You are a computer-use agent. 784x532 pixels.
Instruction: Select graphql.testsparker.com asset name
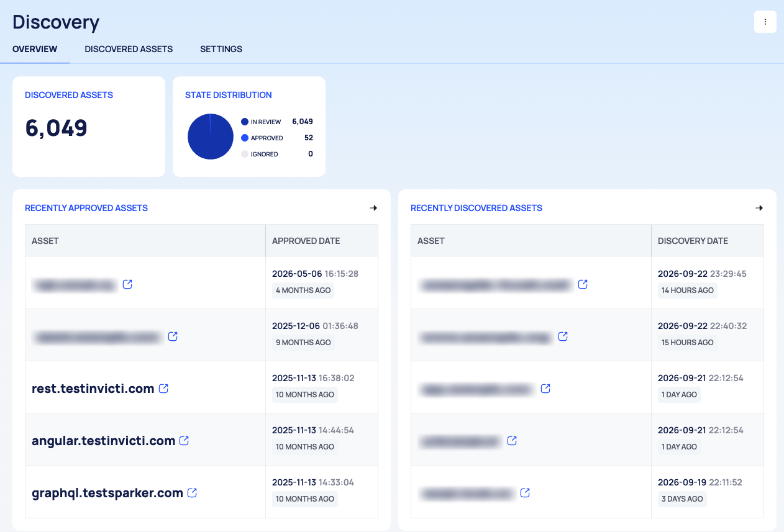[107, 493]
